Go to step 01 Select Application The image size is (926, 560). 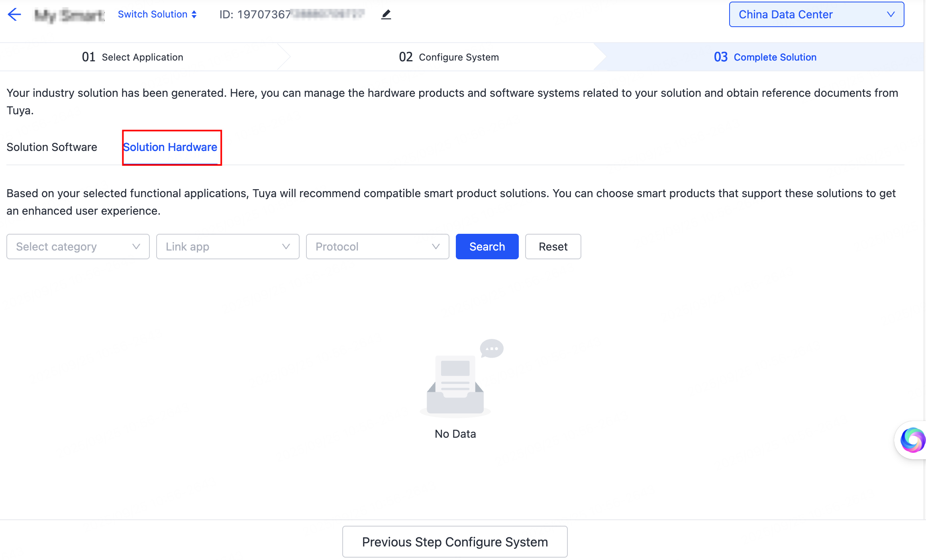point(132,57)
